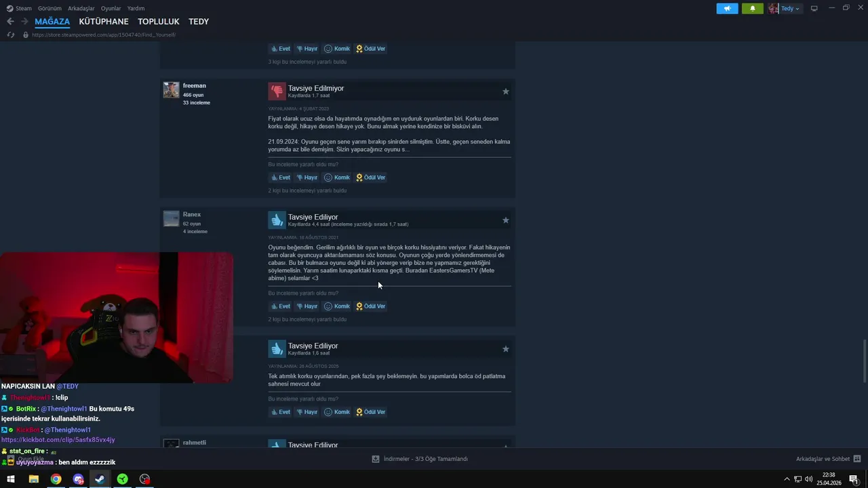Open the green notification bell
The height and width of the screenshot is (488, 868).
pos(753,8)
